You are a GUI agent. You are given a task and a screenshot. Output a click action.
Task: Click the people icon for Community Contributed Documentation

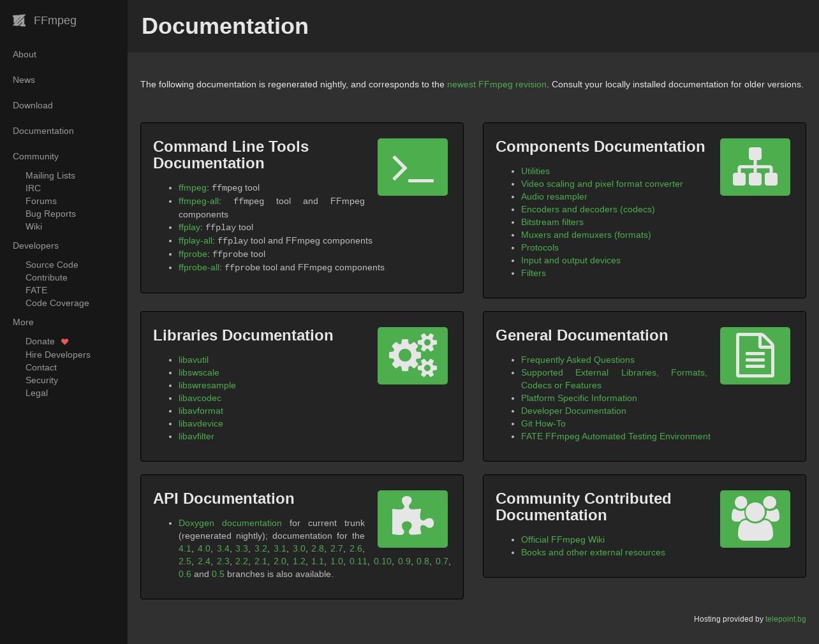click(x=755, y=519)
